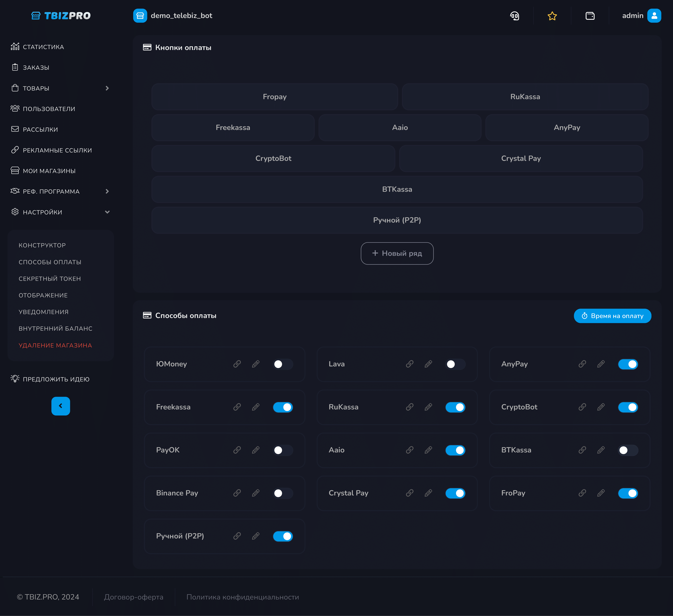Edit Lava with the pencil icon

pyautogui.click(x=428, y=364)
